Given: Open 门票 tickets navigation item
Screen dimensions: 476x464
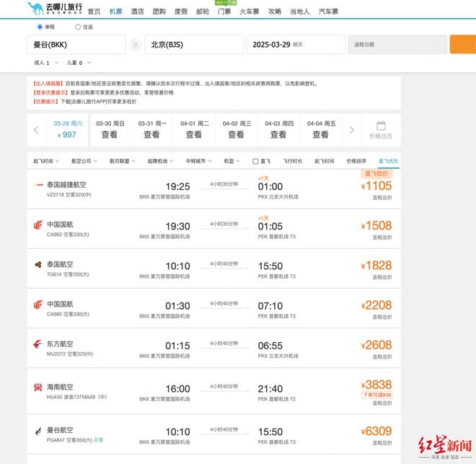Looking at the screenshot, I should point(224,12).
